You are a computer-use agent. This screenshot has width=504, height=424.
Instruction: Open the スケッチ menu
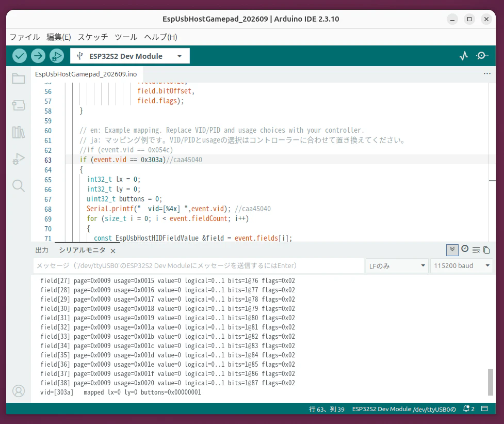pos(93,37)
